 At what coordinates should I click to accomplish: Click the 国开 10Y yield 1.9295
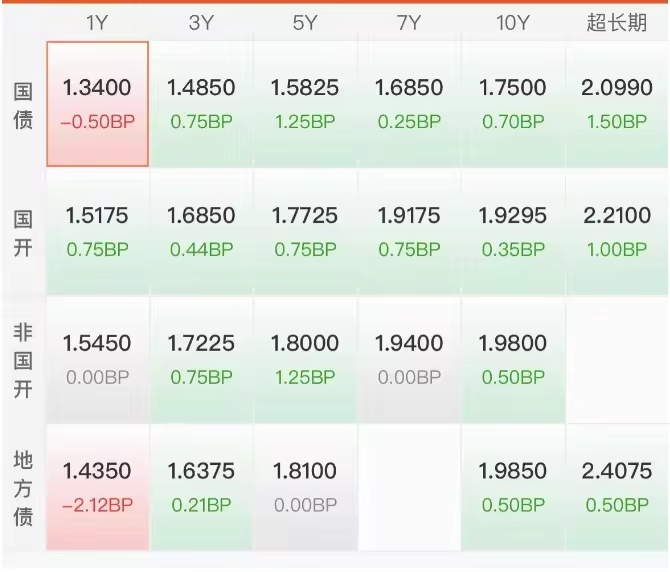[512, 232]
